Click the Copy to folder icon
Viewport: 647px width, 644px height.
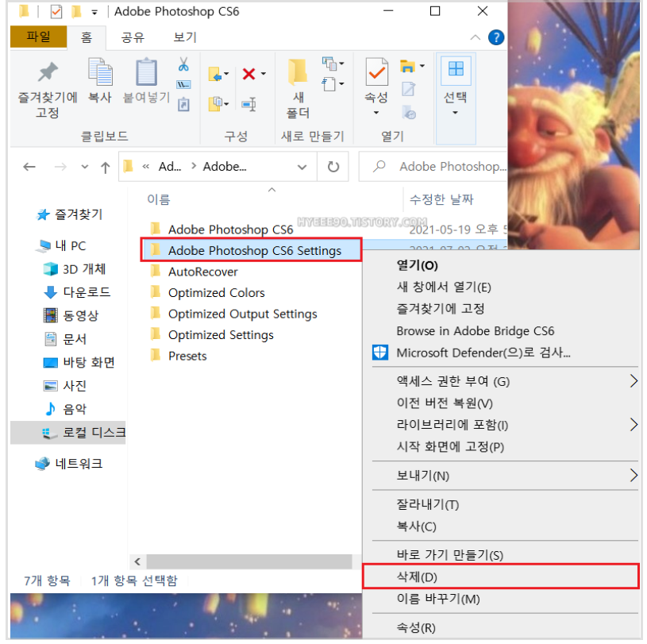[215, 103]
